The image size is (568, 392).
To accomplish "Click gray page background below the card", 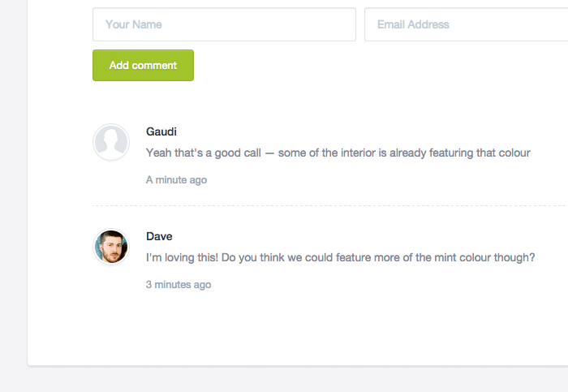I will [x=284, y=381].
